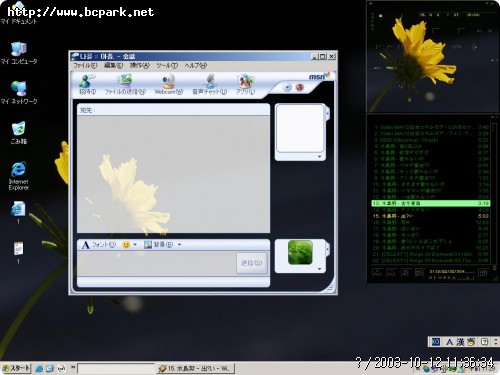
Task: Click the IME tools icon beside 漢
Action: pyautogui.click(x=471, y=342)
